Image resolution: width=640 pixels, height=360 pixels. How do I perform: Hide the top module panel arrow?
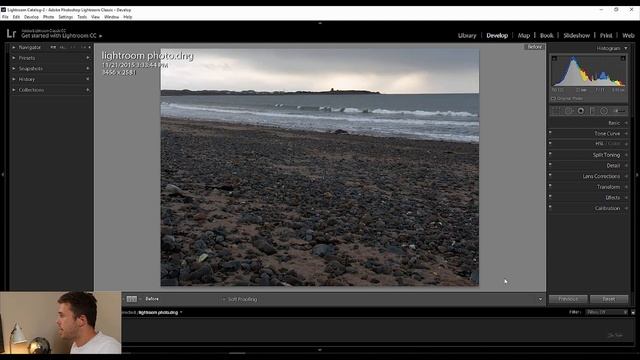point(320,23)
